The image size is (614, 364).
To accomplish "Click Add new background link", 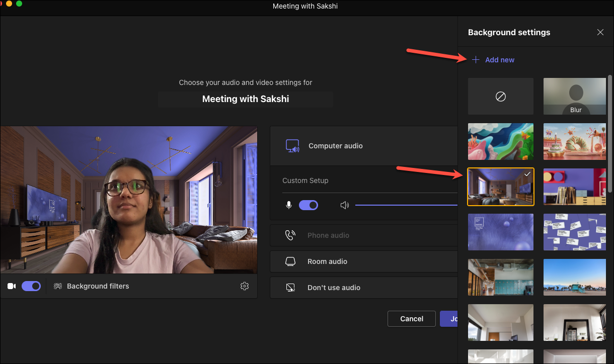I will point(493,60).
